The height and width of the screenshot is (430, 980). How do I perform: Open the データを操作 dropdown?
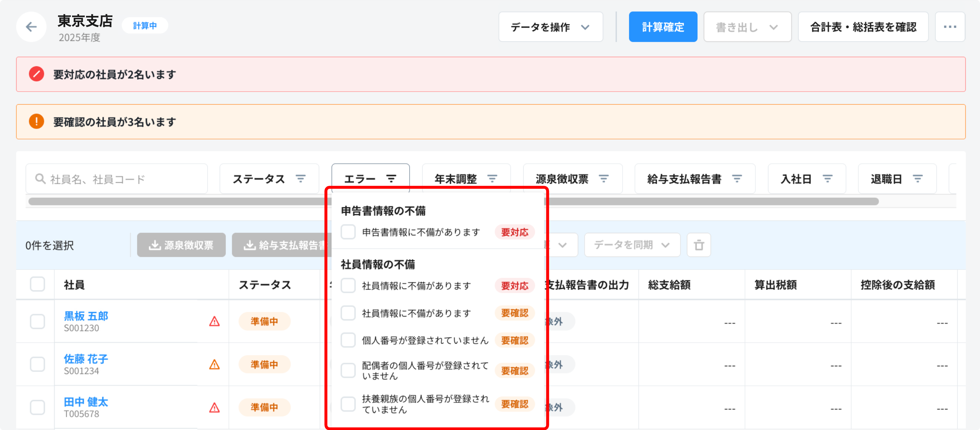(x=550, y=27)
